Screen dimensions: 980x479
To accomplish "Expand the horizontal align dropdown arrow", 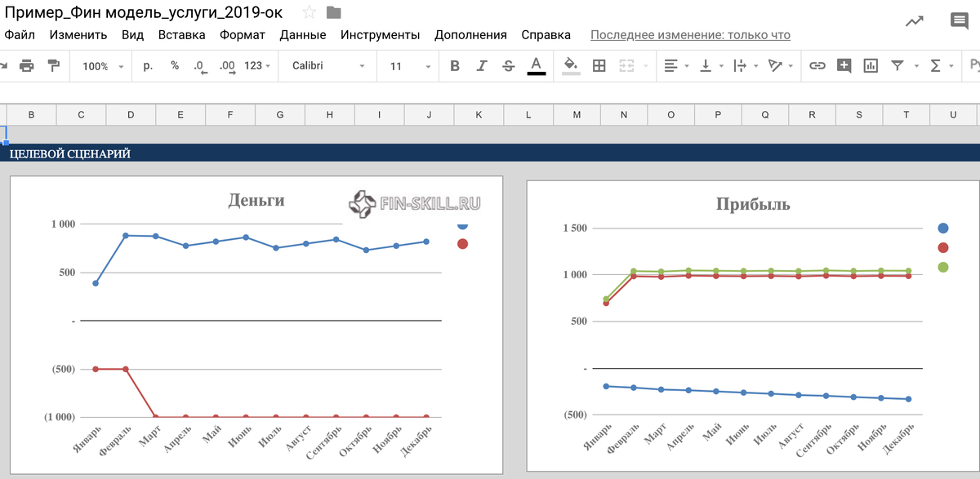I will tap(687, 67).
